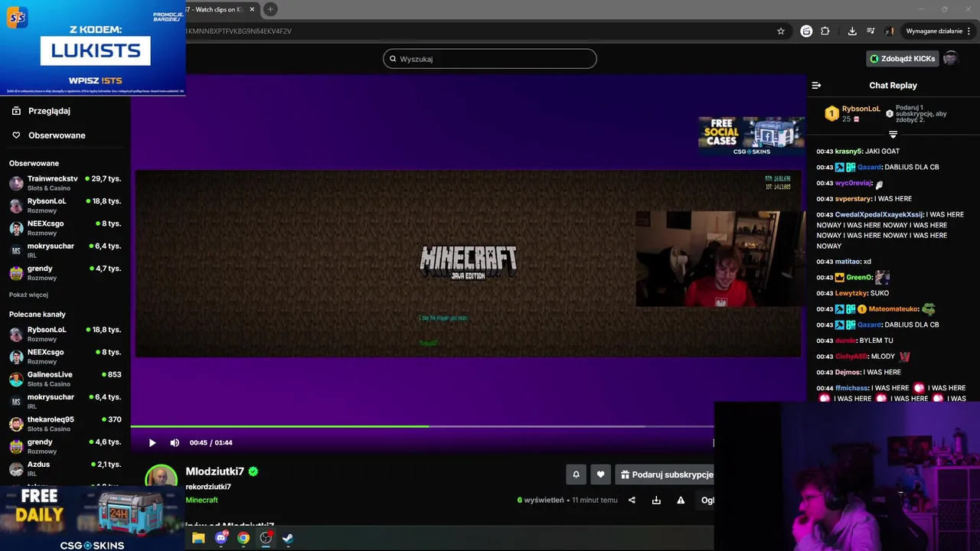Image resolution: width=980 pixels, height=551 pixels.
Task: Seek on the green clip progress bar
Action: click(x=422, y=426)
